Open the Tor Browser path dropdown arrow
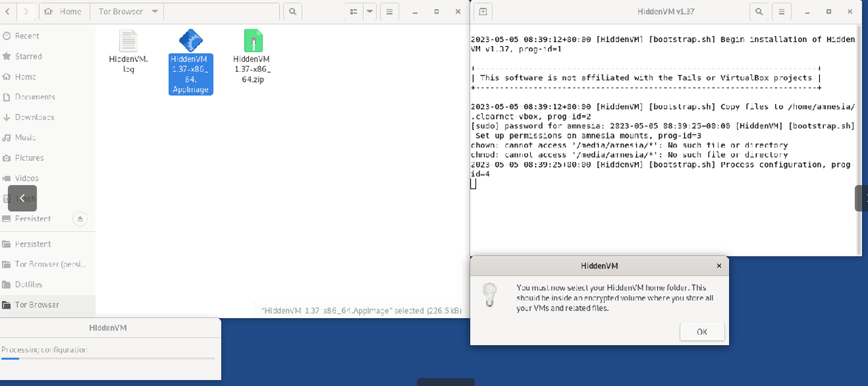The width and height of the screenshot is (868, 386). tap(154, 12)
